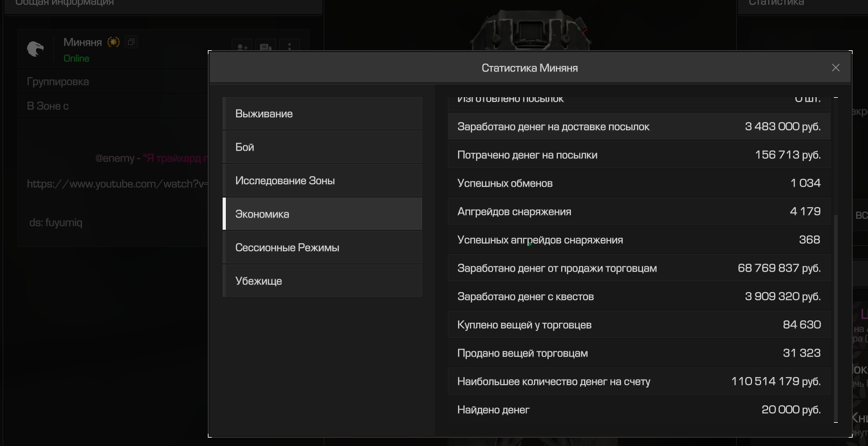Click the add friend icon
The image size is (868, 446).
point(242,47)
